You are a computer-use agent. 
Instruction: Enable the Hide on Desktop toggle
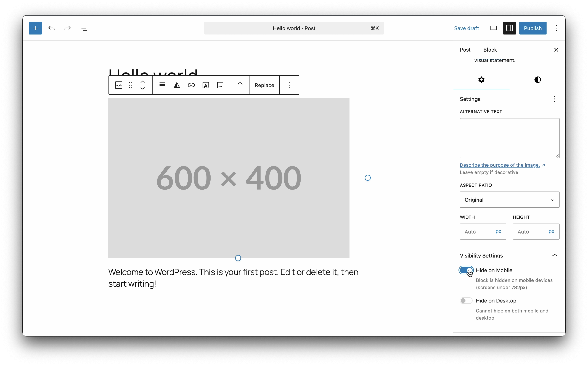(466, 301)
